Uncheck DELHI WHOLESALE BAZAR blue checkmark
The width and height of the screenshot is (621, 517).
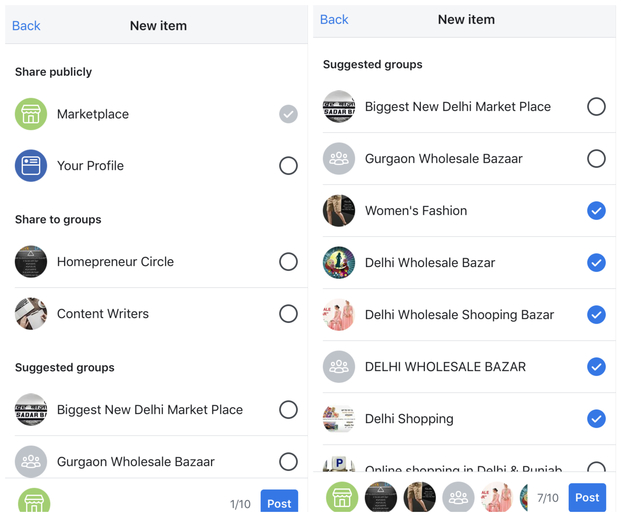[596, 366]
